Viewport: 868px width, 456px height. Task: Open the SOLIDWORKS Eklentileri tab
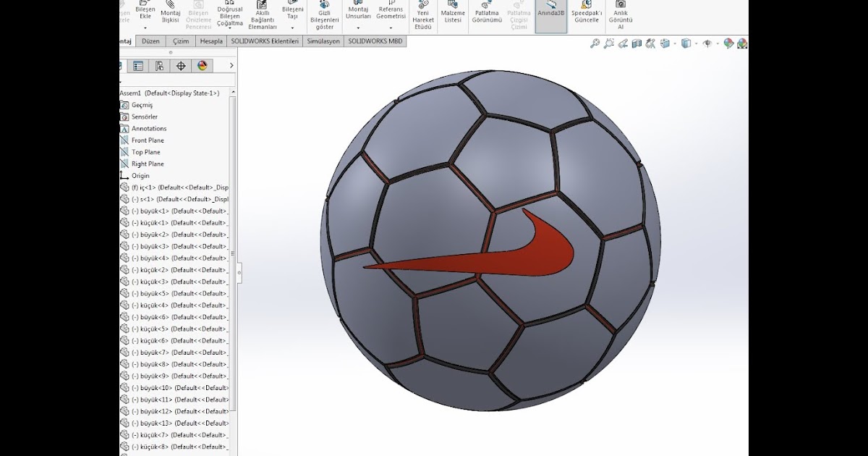click(x=265, y=42)
